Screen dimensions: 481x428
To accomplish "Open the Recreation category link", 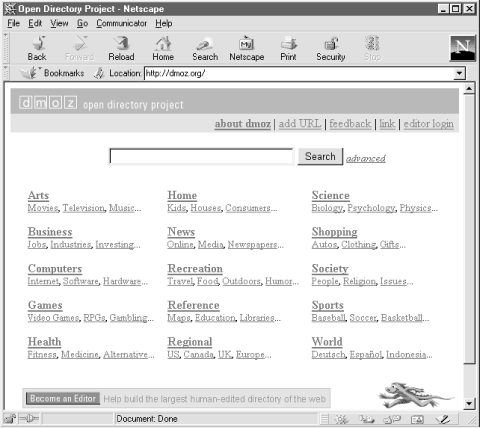I will (x=195, y=269).
